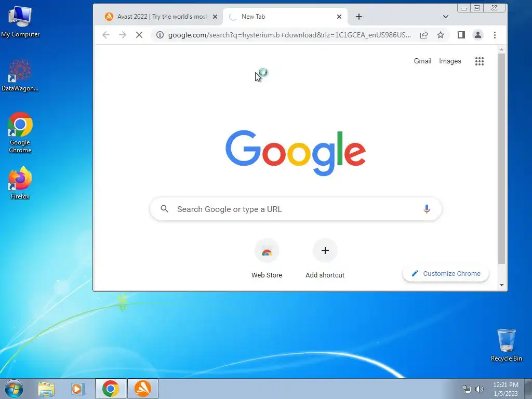Click Show Desktop strip at taskbar end
Viewport: 532px width, 399px height.
click(x=528, y=389)
